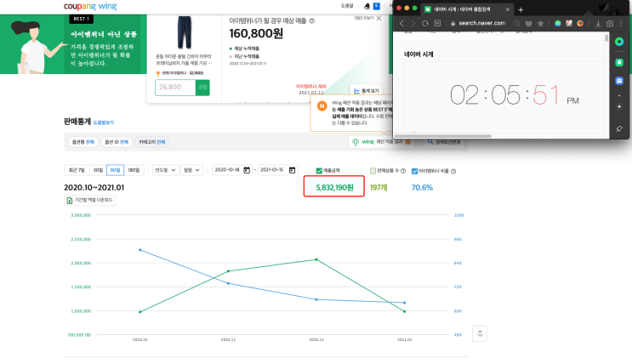This screenshot has width=632, height=364.
Task: Select the 90일 period option
Action: click(116, 170)
